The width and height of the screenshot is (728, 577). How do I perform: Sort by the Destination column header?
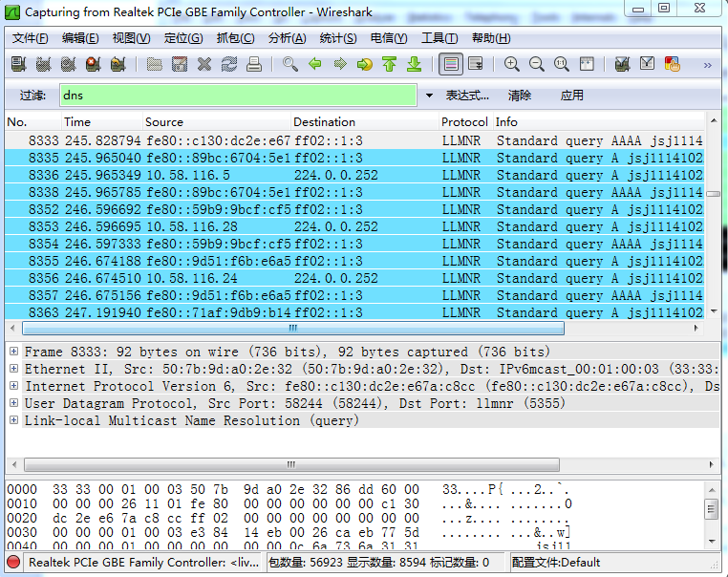[365, 121]
